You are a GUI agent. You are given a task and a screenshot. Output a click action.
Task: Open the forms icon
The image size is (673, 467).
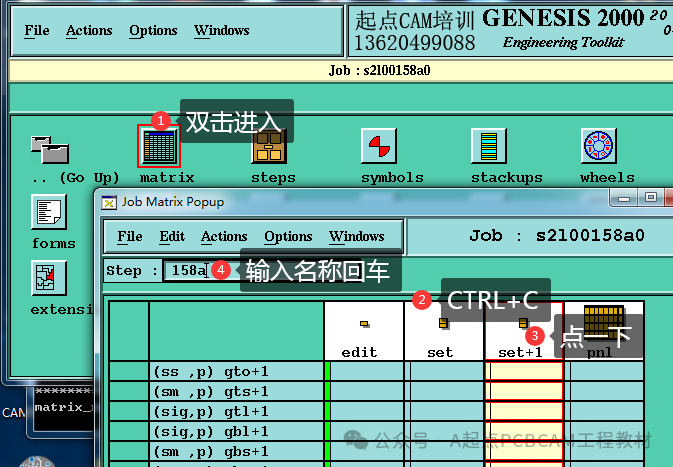(x=49, y=212)
